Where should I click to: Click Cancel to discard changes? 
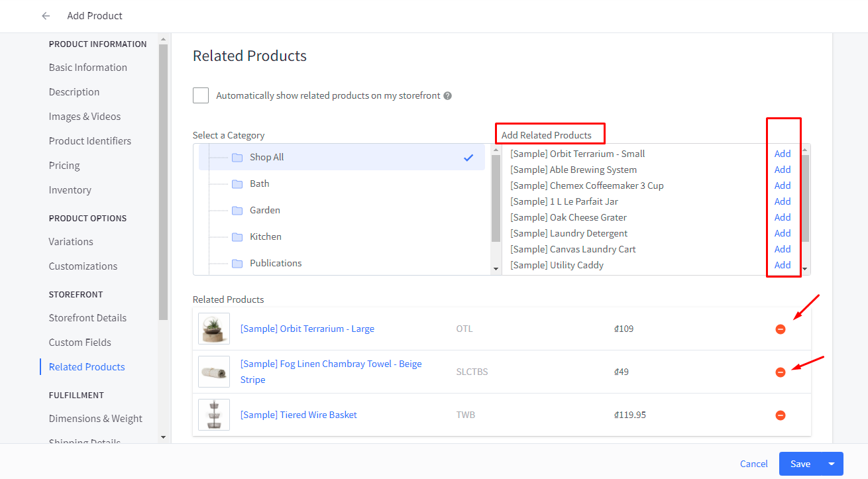click(754, 464)
